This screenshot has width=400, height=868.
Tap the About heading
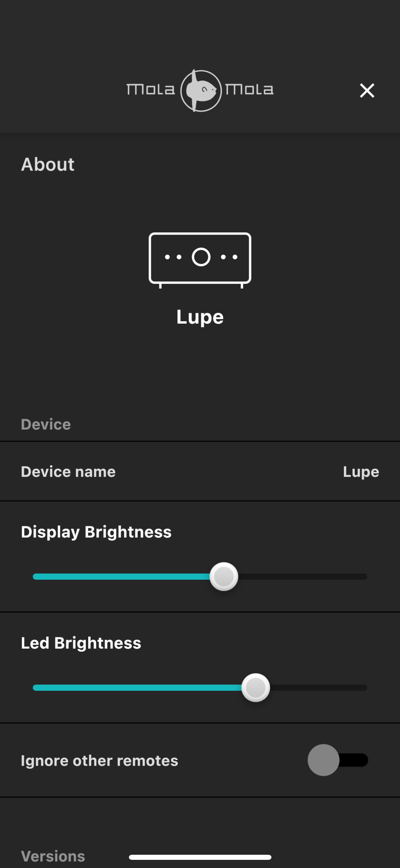pos(48,165)
